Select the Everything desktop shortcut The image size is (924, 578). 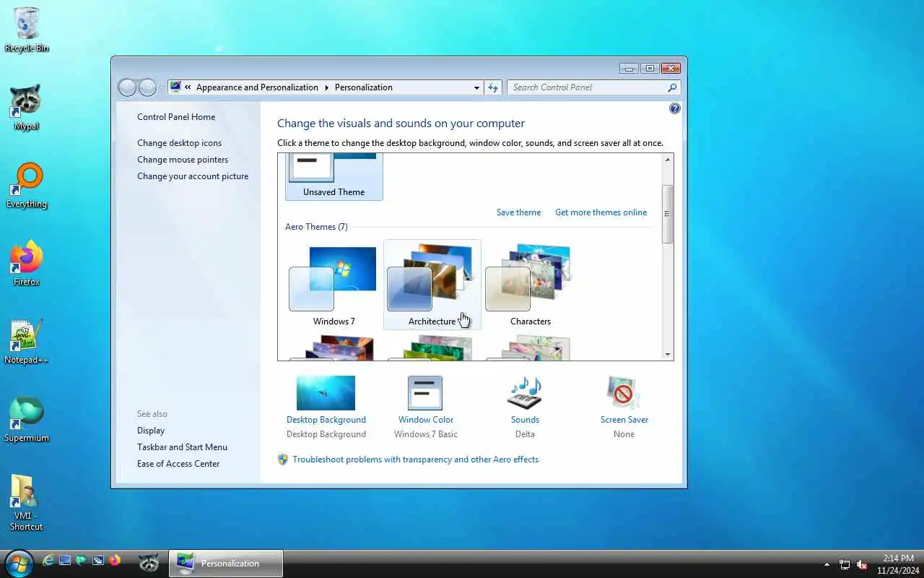click(27, 186)
